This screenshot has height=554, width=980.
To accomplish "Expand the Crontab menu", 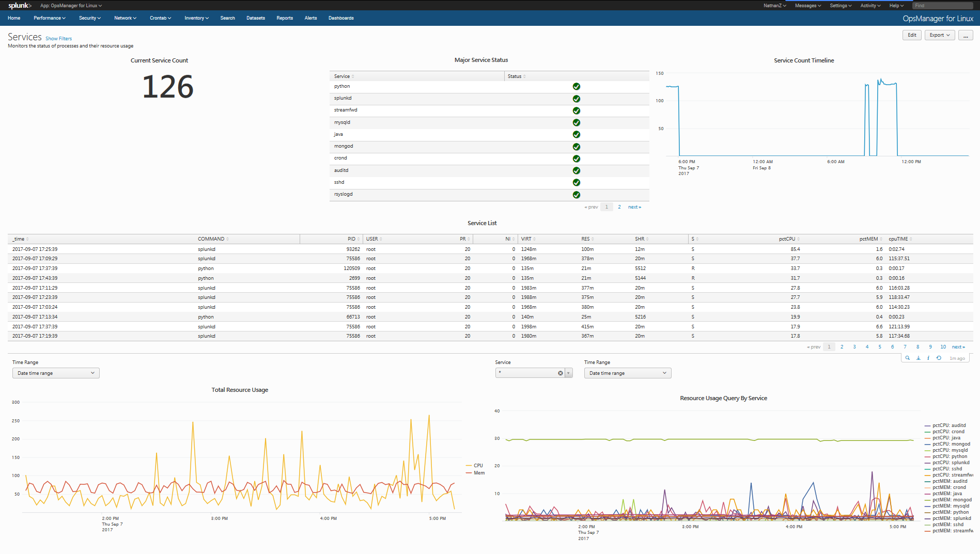I will [160, 18].
